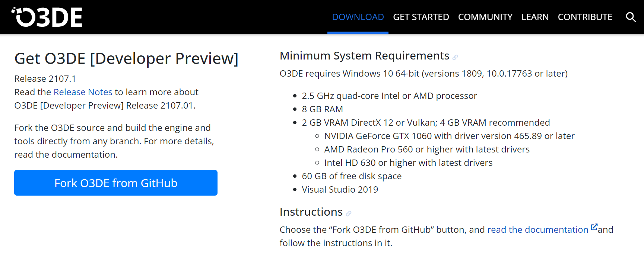Open the GET STARTED menu item
Viewport: 644px width, 267px height.
pos(421,17)
